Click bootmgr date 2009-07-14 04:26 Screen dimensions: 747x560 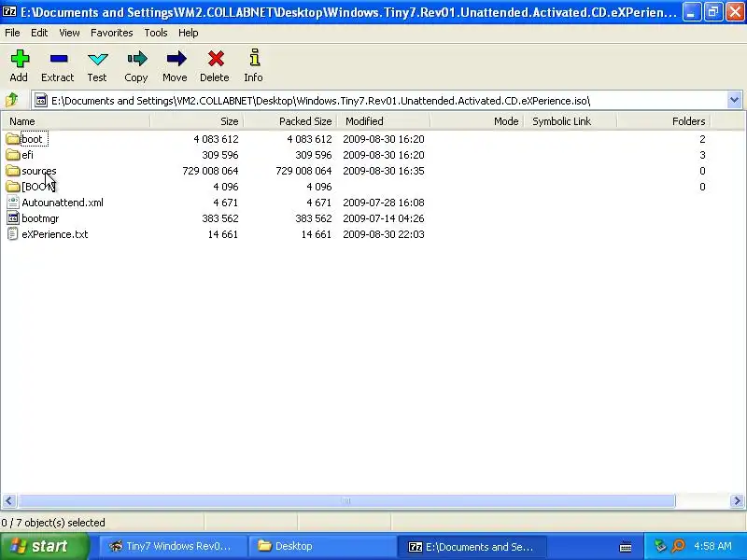(x=384, y=218)
